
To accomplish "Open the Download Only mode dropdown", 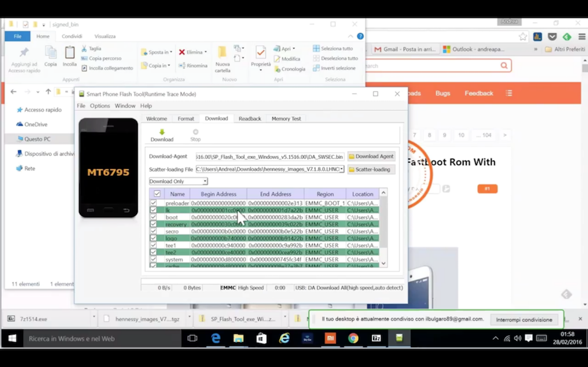I will tap(178, 181).
